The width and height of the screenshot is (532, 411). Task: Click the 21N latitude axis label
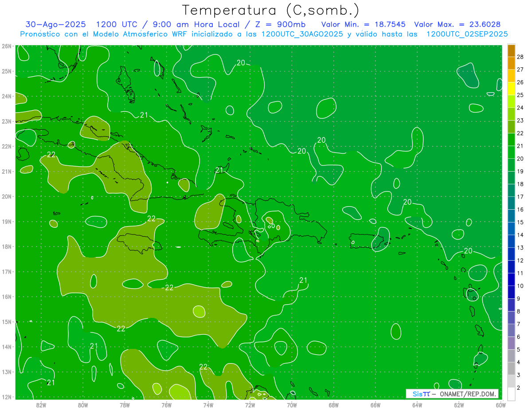6,171
